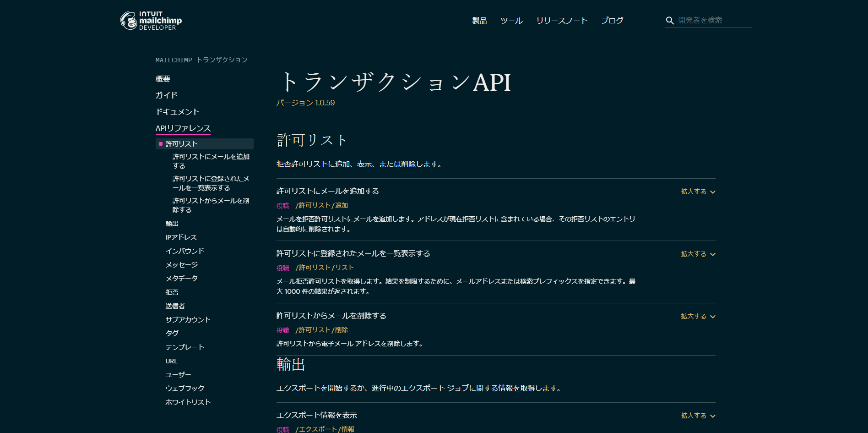Select URL in the sidebar
The height and width of the screenshot is (433, 868).
pos(172,361)
